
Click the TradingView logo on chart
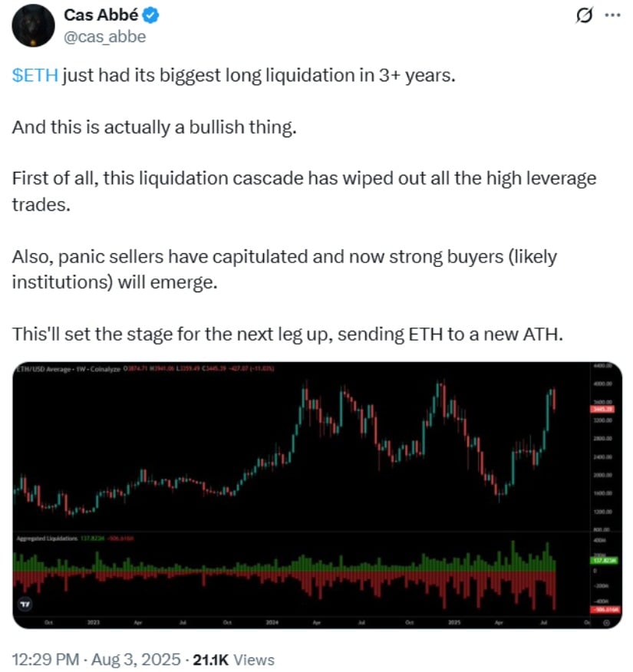tap(25, 604)
